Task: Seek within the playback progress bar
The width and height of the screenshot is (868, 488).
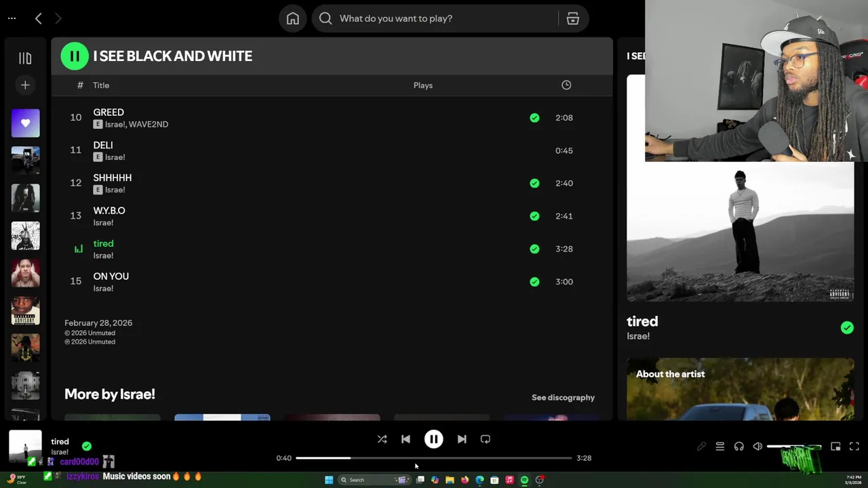Action: click(434, 458)
